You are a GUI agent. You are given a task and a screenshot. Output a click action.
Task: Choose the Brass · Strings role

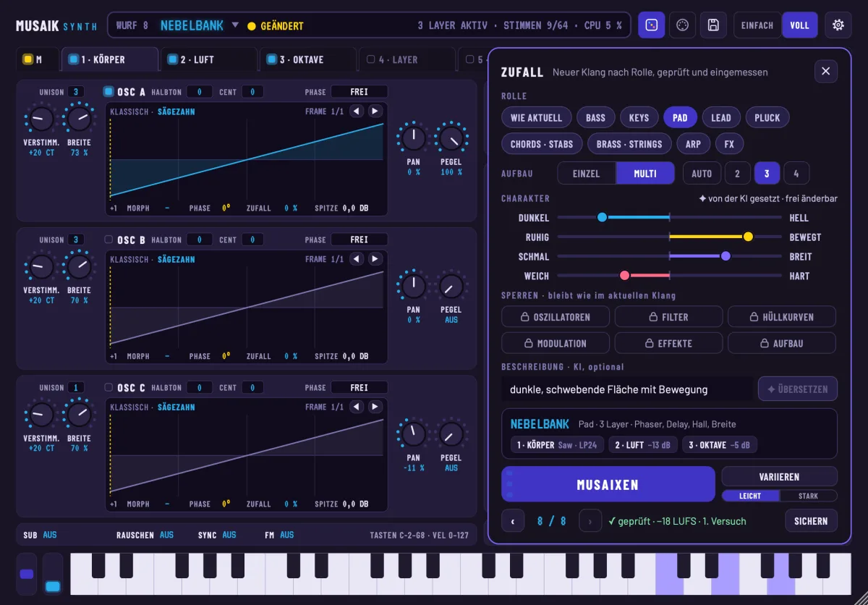pos(629,144)
